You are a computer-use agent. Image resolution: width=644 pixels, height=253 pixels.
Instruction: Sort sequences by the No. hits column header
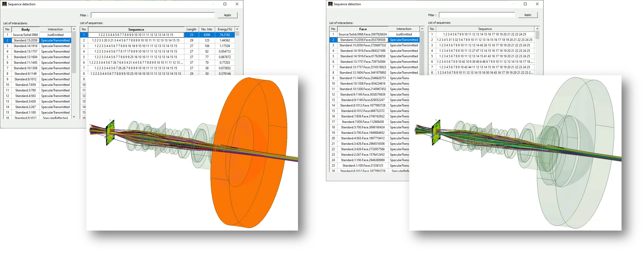[x=207, y=29]
